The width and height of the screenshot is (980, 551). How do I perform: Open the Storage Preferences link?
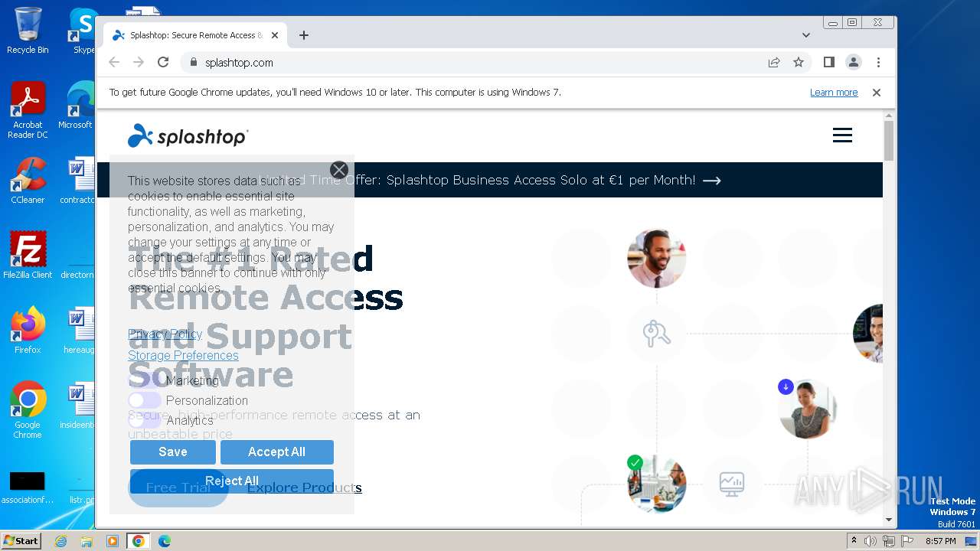(183, 355)
